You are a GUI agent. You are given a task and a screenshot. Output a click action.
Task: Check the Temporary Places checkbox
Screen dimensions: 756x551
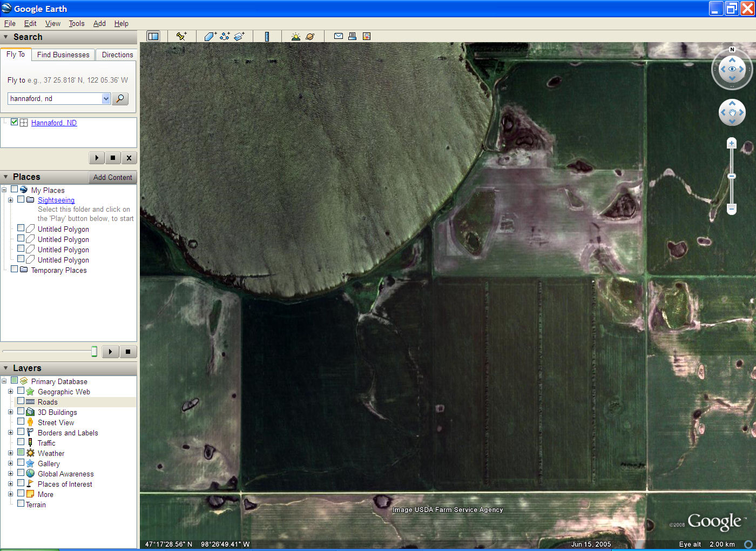coord(14,269)
